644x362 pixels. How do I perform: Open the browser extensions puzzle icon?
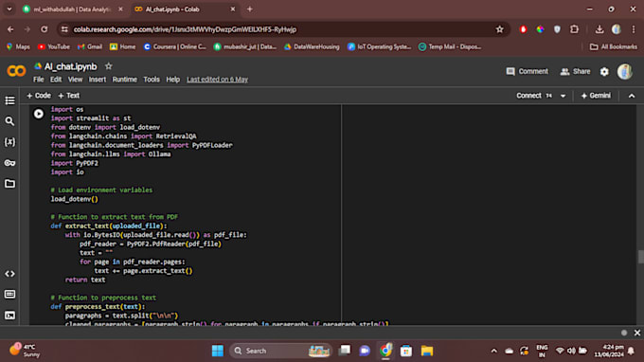[574, 29]
